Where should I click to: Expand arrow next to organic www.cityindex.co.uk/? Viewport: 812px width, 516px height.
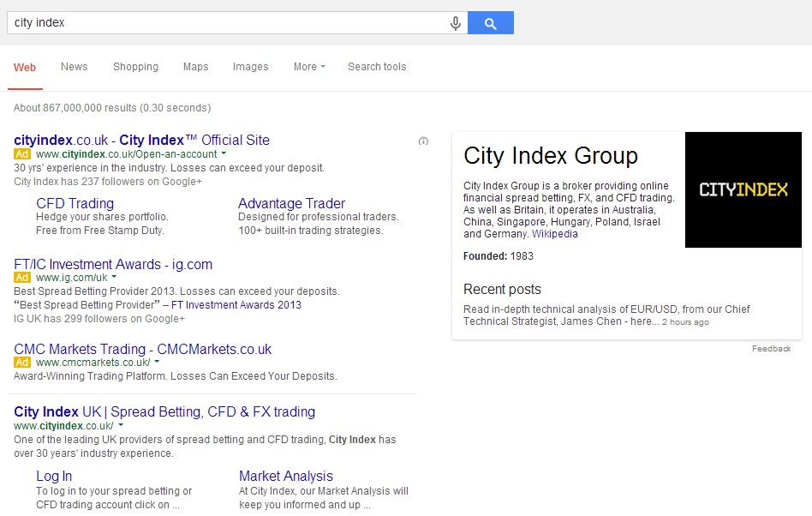coord(121,425)
